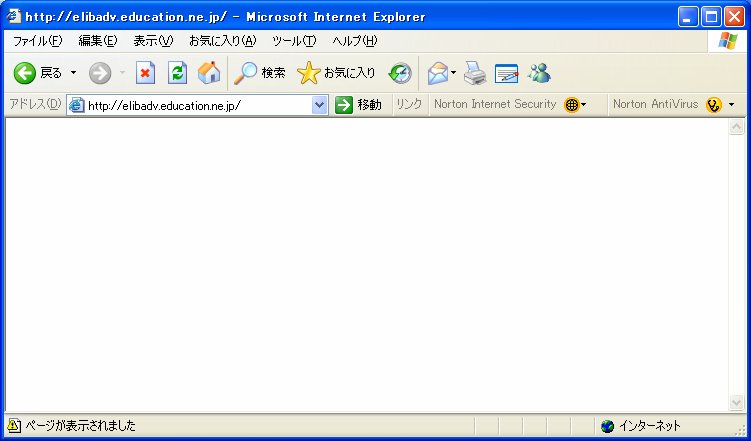The width and height of the screenshot is (751, 441).
Task: Click the リンク links toolbar label
Action: (x=410, y=104)
